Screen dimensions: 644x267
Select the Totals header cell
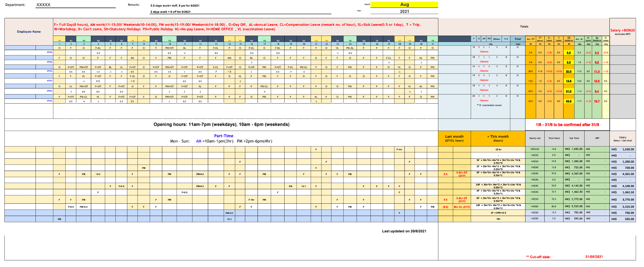point(524,27)
